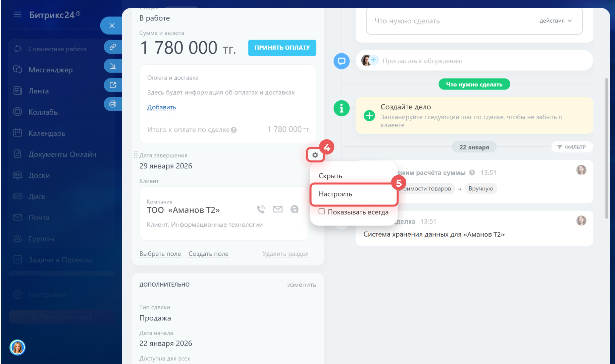615x364 pixels.
Task: Enable the Показывать всегда checkbox
Action: point(322,211)
